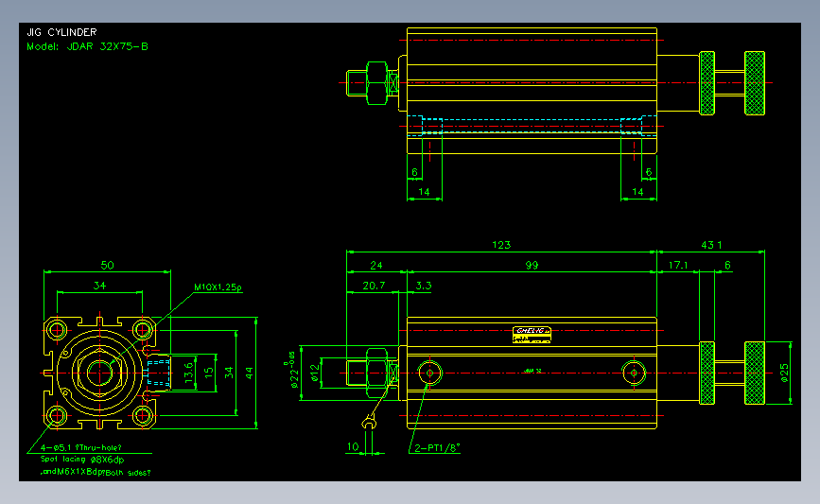The image size is (820, 504).
Task: Click the M6X1X8dp Both sides note
Action: 96,472
